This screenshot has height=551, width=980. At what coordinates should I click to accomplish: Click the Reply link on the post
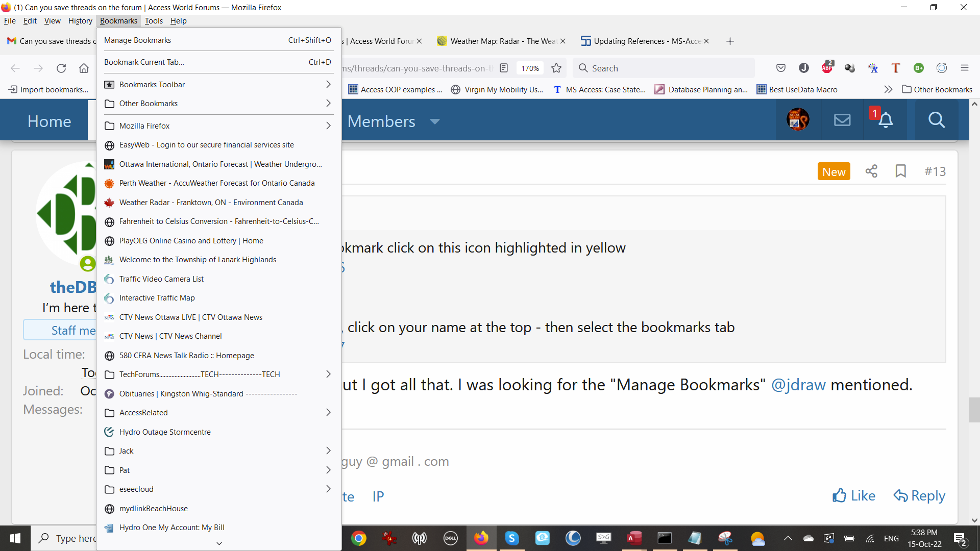[x=919, y=496]
